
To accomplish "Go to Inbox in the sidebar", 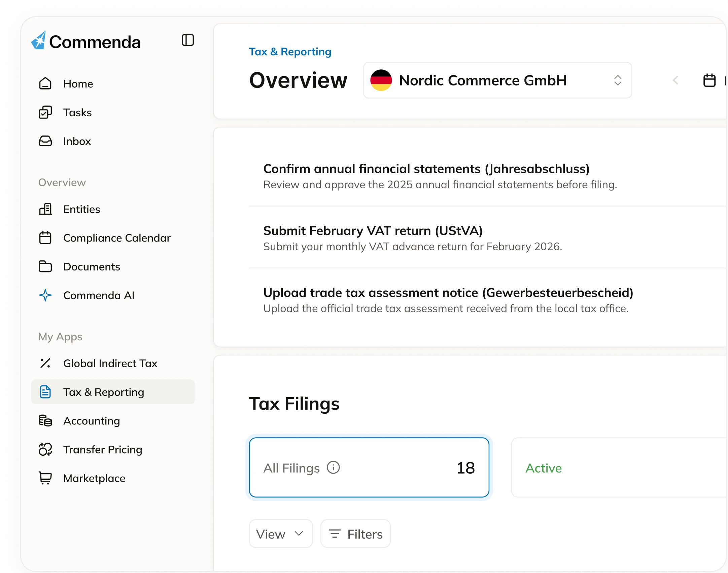I will 113,141.
